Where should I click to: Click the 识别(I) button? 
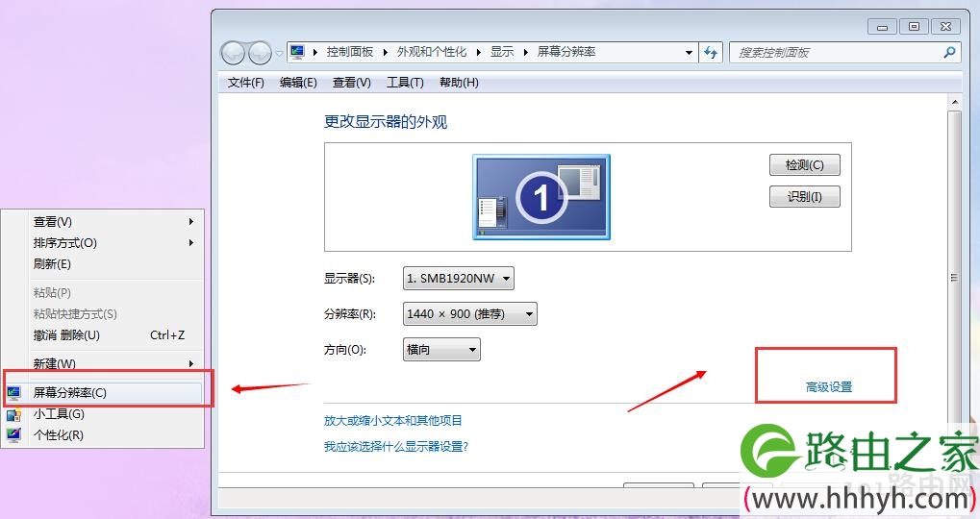(804, 197)
